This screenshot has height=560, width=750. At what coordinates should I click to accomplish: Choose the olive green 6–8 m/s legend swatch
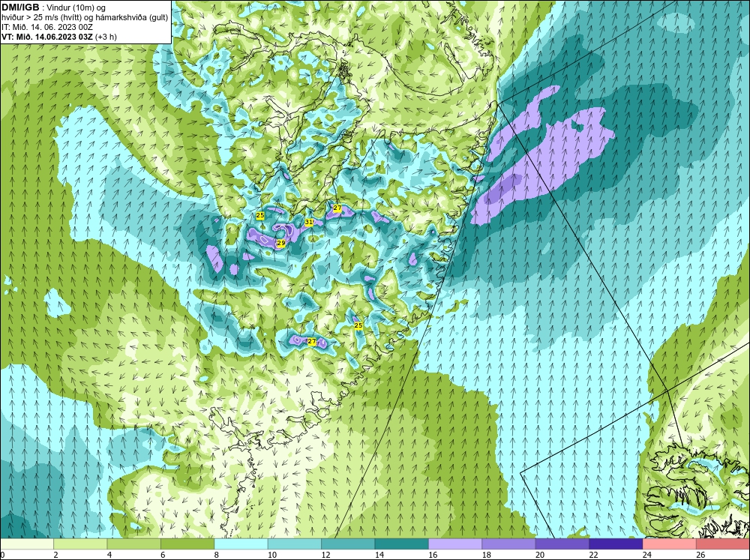click(x=187, y=544)
